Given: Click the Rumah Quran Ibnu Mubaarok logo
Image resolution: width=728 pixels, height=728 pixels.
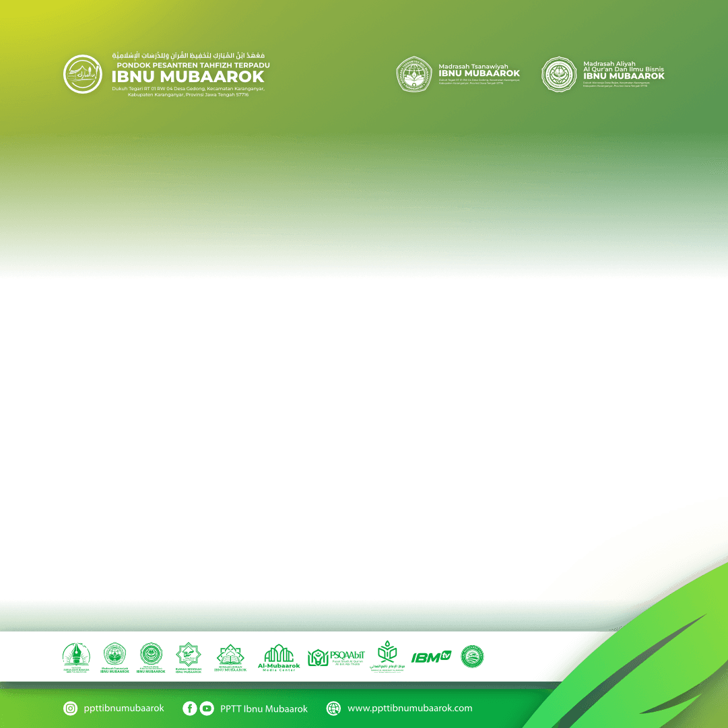Looking at the screenshot, I should pyautogui.click(x=230, y=658).
